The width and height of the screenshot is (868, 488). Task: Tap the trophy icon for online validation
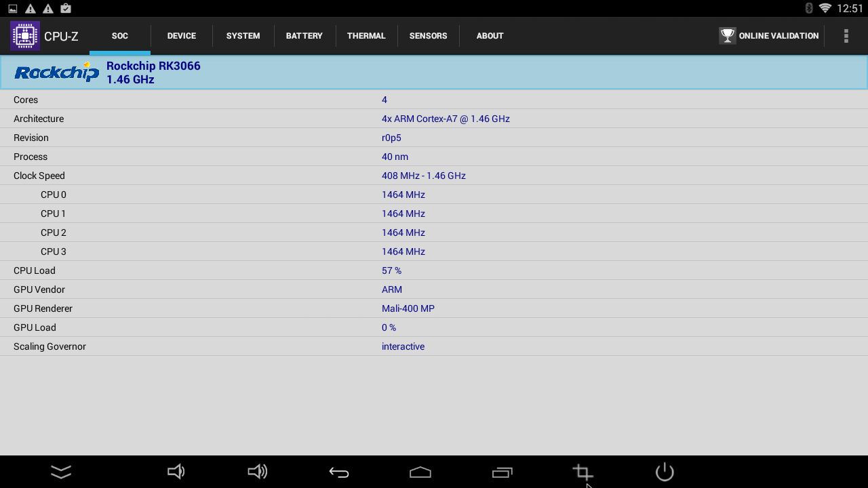pyautogui.click(x=728, y=36)
